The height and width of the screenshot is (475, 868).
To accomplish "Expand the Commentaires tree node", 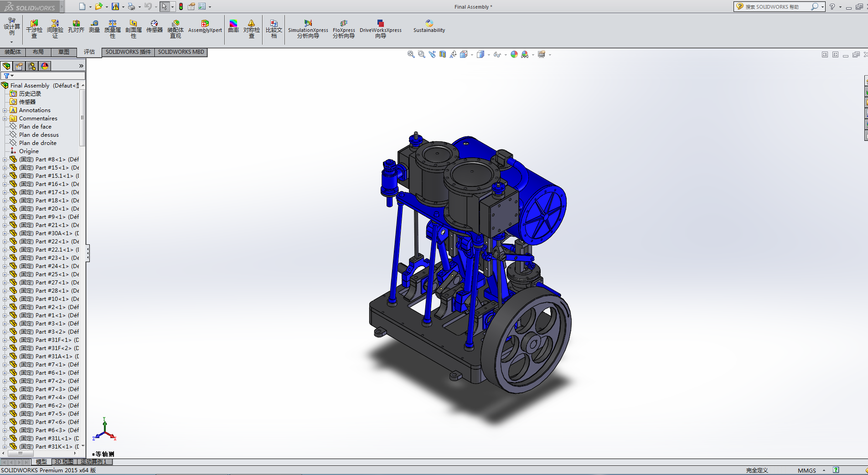I will (5, 119).
